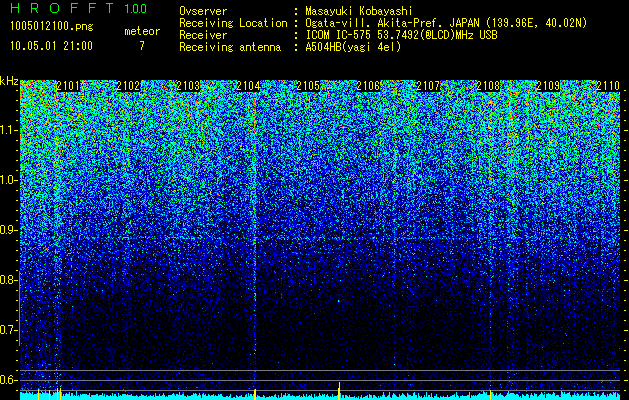This screenshot has height=400, width=629.
Task: Click the Receiving Location value line
Action: pyautogui.click(x=448, y=23)
